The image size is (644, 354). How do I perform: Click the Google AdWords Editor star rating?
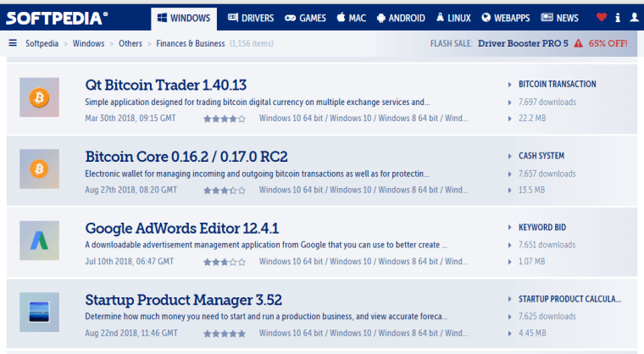225,262
